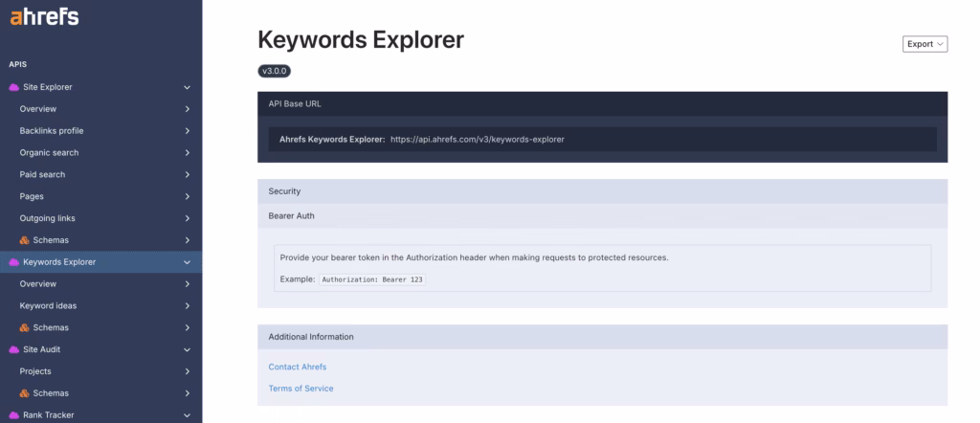Click the Keywords Explorer cloud icon
Viewport: 980px width, 423px height.
(x=14, y=262)
